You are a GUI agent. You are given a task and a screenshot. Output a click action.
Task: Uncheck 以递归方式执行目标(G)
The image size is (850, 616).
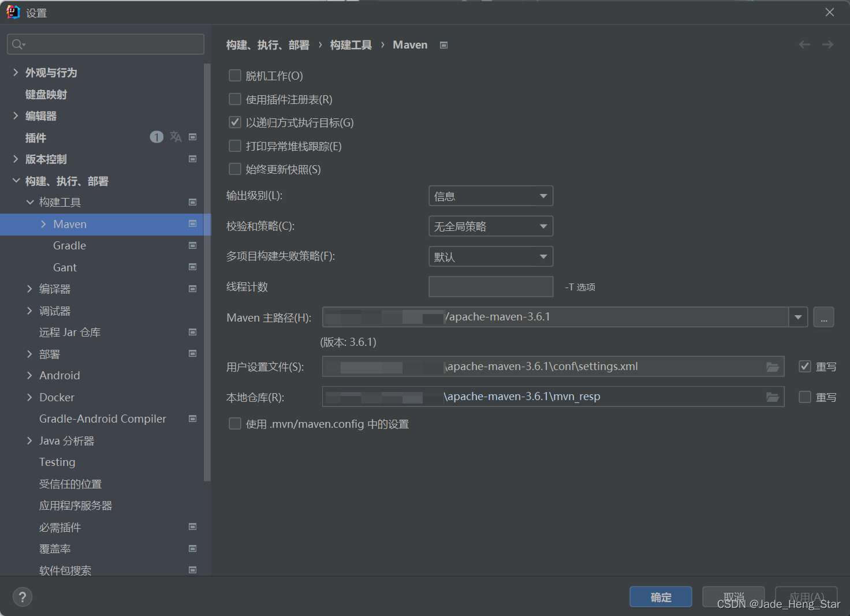[x=235, y=122]
